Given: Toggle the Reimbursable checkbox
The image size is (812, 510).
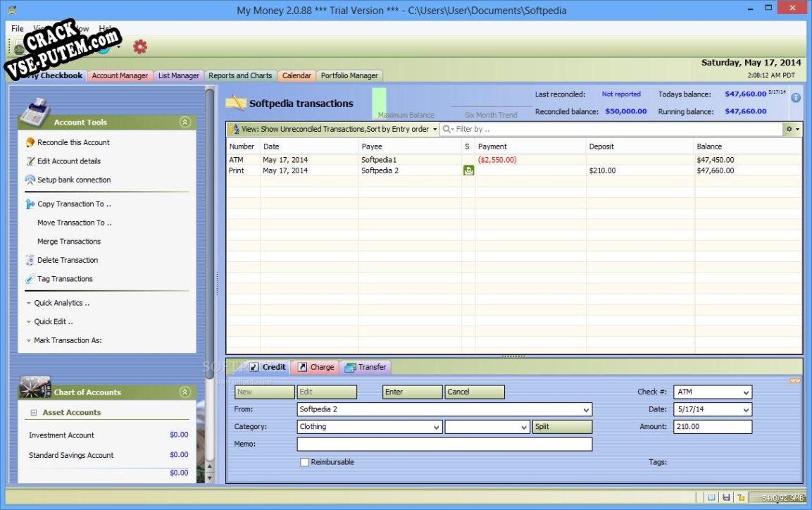Looking at the screenshot, I should [x=304, y=462].
